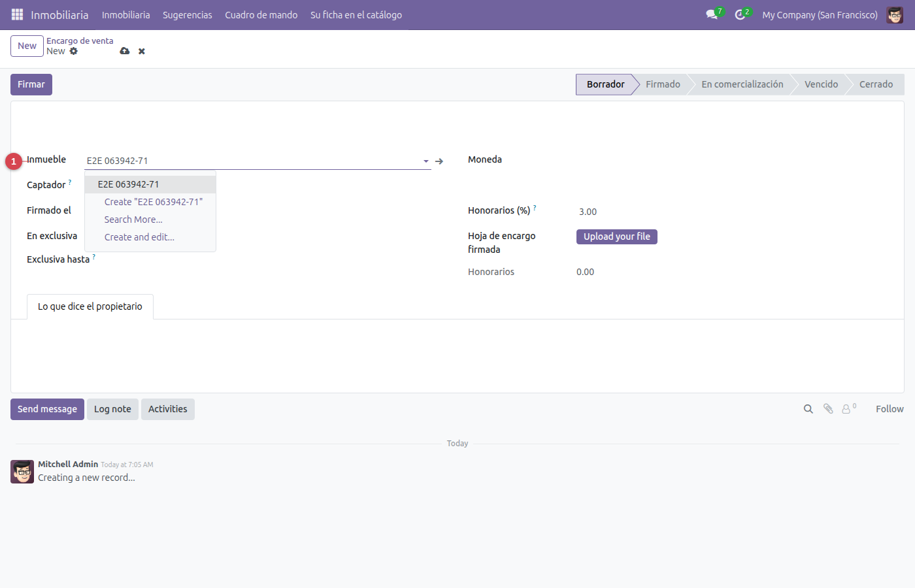Save record manually with cloud icon

[125, 51]
